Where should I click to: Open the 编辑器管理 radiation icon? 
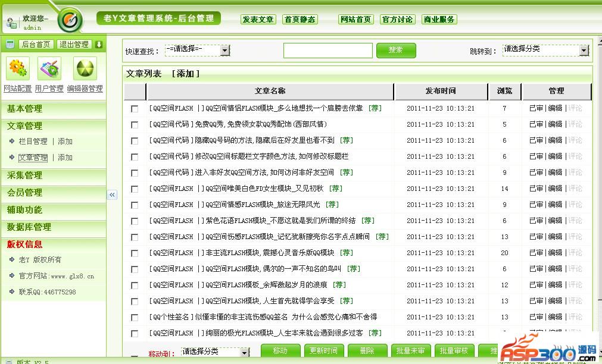click(x=85, y=68)
